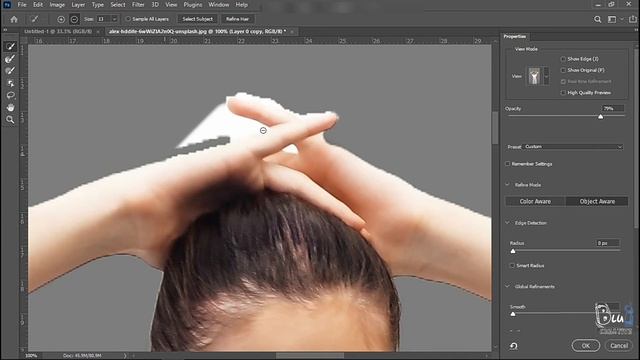Open the Window menu
The width and height of the screenshot is (640, 360).
point(218,5)
